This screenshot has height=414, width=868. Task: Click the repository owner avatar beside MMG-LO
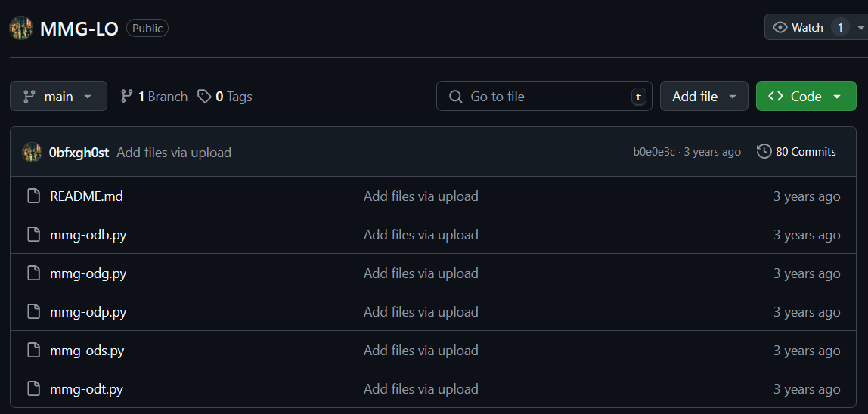pos(22,28)
